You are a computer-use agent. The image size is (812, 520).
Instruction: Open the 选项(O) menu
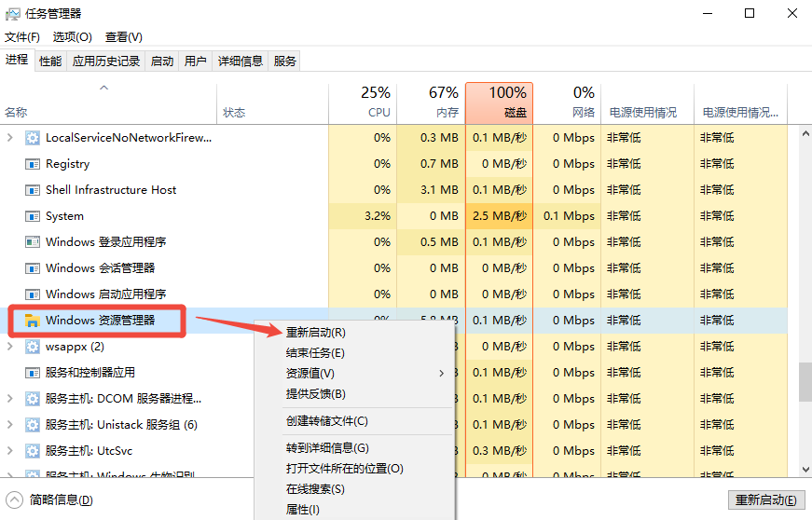72,37
